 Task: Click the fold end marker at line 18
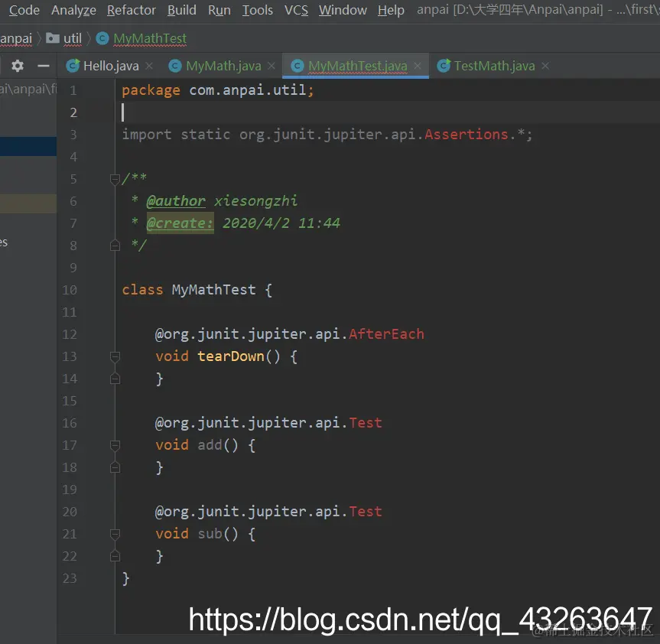(x=115, y=467)
